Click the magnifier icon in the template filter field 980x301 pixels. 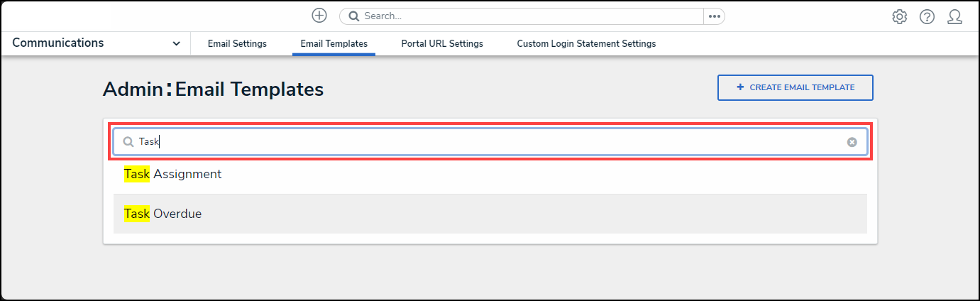point(128,142)
